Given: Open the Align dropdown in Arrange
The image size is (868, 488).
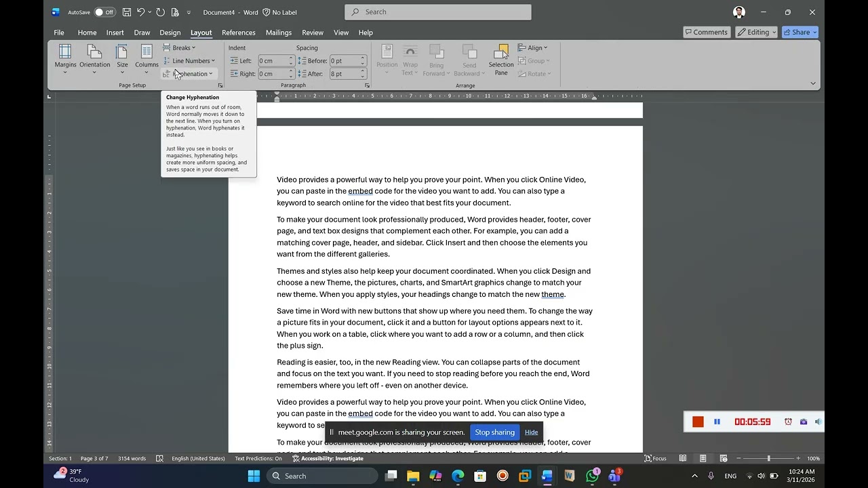Looking at the screenshot, I should 533,47.
